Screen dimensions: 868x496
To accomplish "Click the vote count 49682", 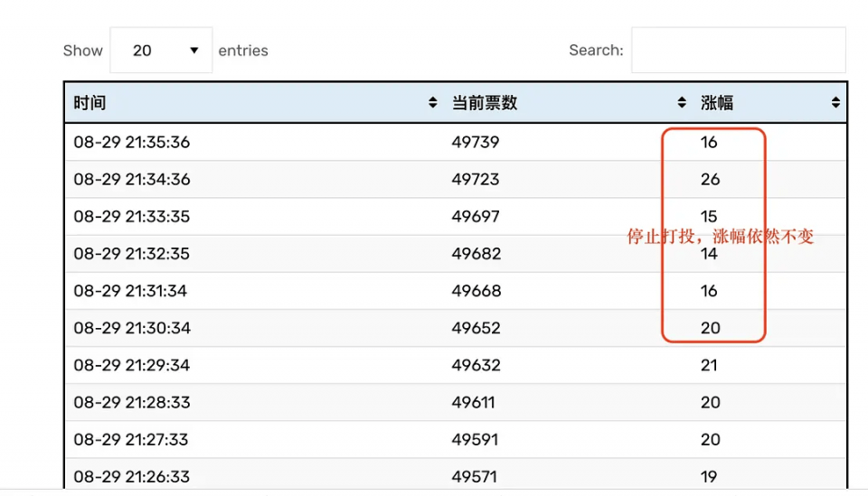I will tap(476, 254).
